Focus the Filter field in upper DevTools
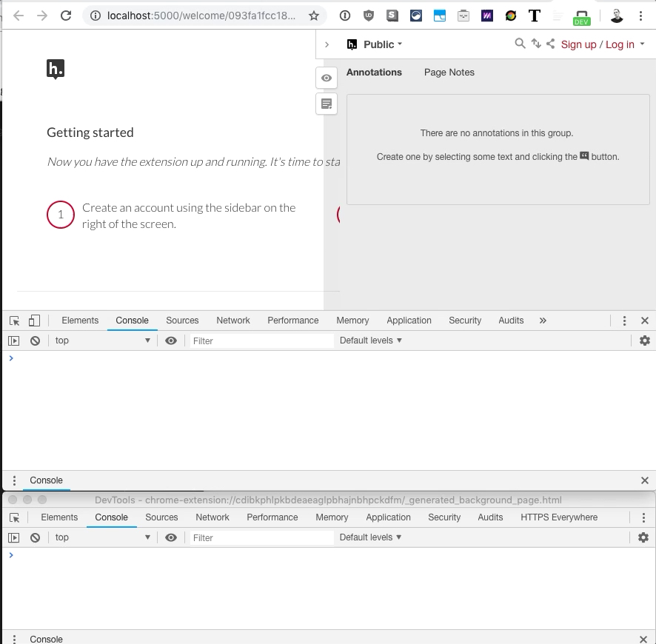The image size is (656, 644). tap(262, 341)
